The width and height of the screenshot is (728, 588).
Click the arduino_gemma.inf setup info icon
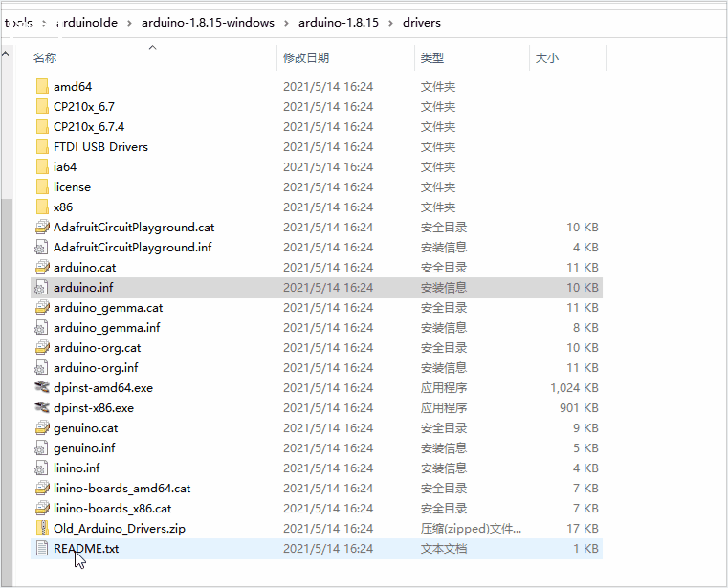pyautogui.click(x=41, y=328)
